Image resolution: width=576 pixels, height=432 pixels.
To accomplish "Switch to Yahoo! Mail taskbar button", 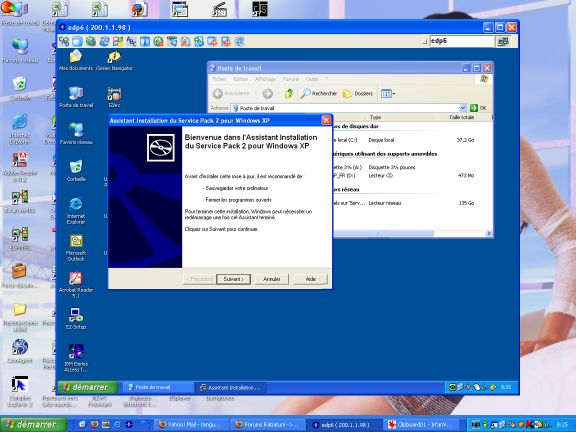I will click(192, 425).
